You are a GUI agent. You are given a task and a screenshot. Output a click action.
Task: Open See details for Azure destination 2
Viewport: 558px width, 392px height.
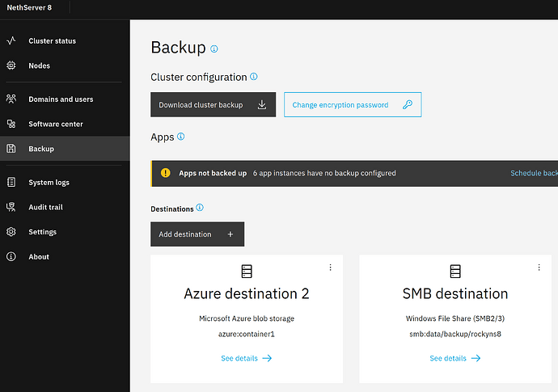coord(247,358)
